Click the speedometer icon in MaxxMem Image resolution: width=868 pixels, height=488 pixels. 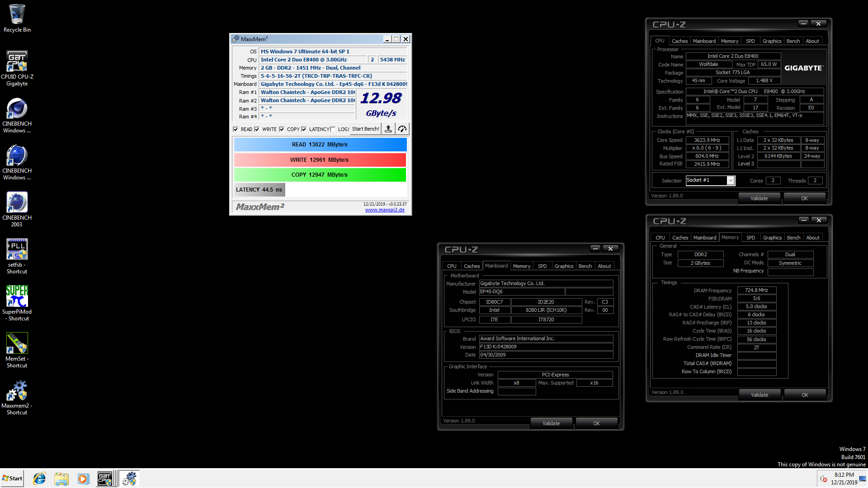(x=402, y=129)
